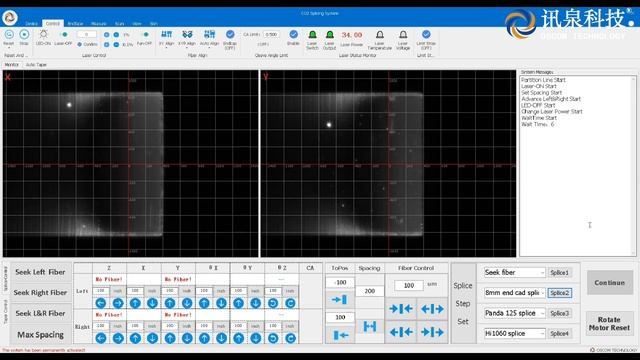Image resolution: width=640 pixels, height=360 pixels.
Task: Click Max Spacing button
Action: [x=40, y=335]
